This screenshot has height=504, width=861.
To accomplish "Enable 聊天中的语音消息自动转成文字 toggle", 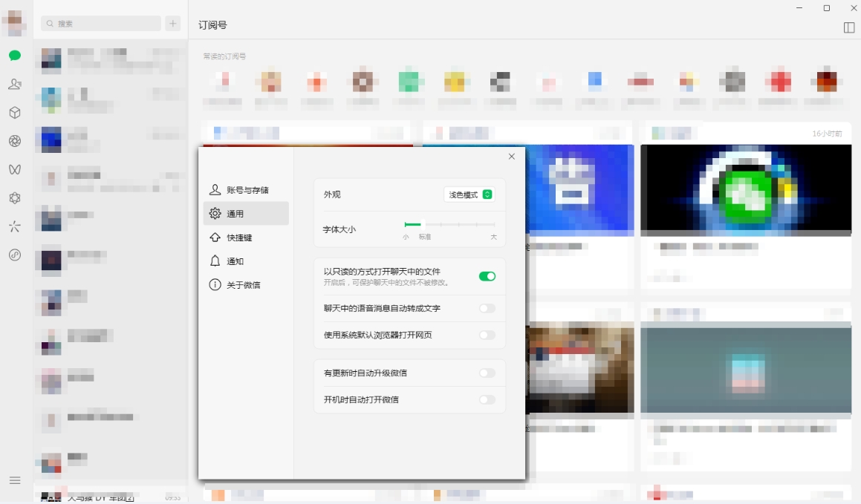I will [487, 308].
